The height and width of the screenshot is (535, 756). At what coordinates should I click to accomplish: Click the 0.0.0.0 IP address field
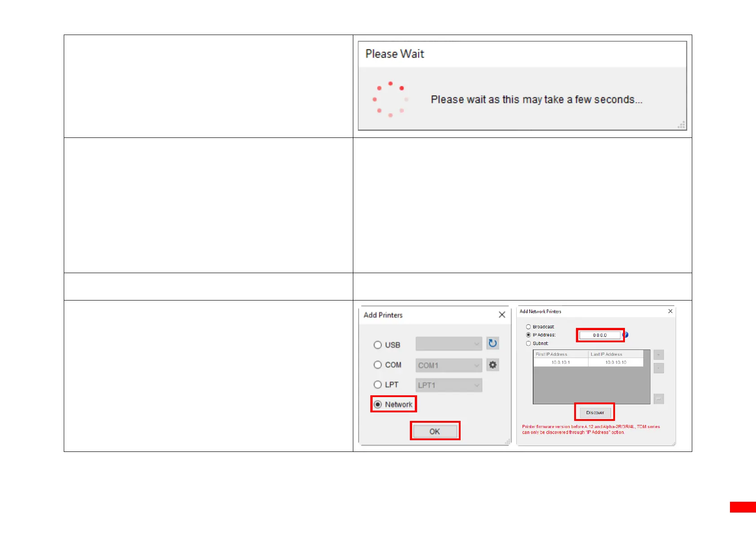tap(600, 335)
